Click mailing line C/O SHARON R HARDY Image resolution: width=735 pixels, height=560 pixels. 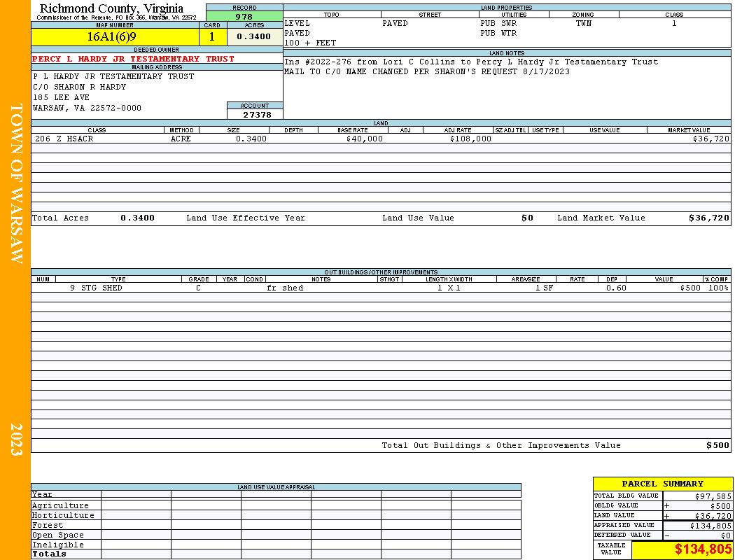pos(80,87)
